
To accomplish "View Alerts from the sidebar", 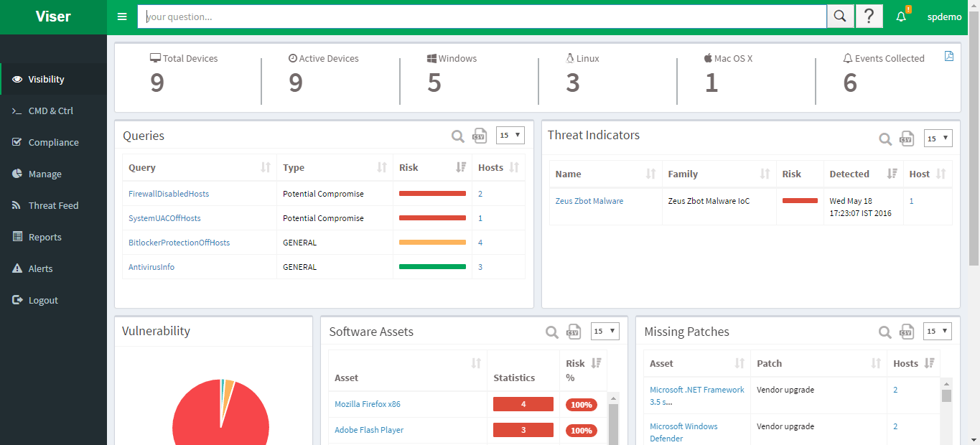I will 53,268.
